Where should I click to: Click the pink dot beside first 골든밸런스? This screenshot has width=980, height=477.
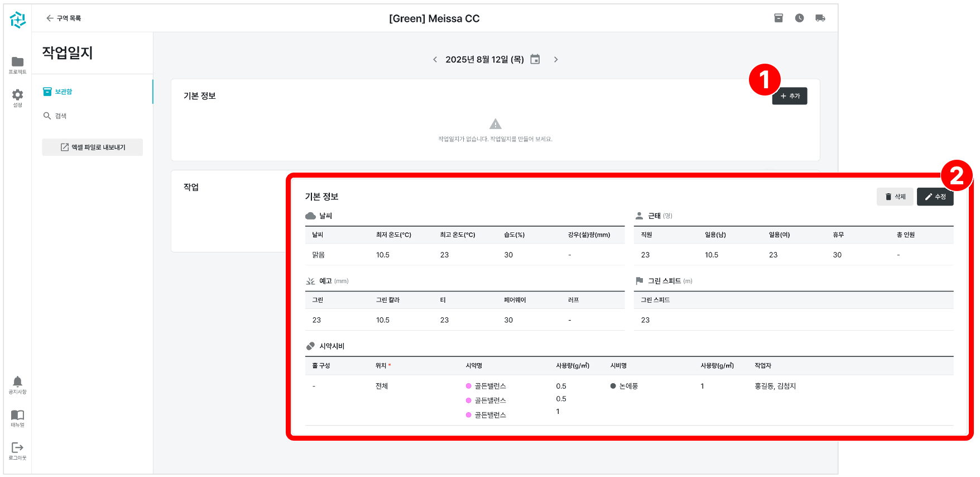[468, 386]
